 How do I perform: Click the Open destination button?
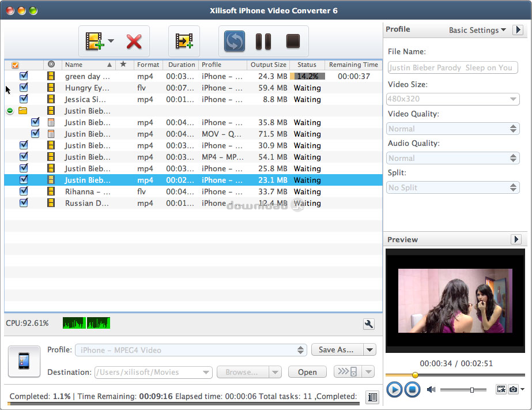click(307, 372)
